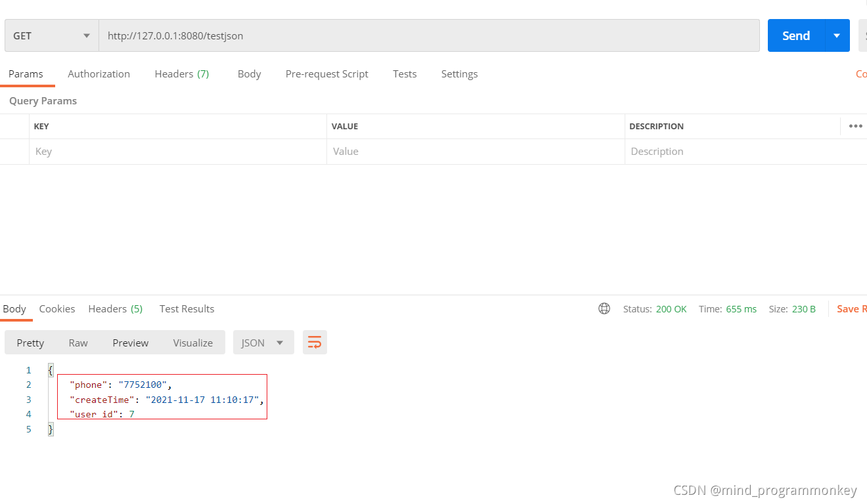Screen dimensions: 867x504
Task: Switch to Pretty view
Action: 30,343
